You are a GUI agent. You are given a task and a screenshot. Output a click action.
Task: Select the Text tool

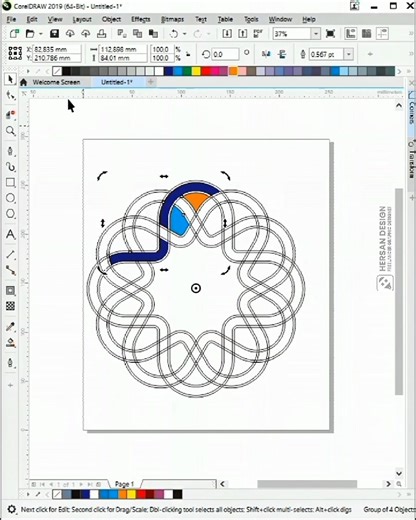click(10, 234)
